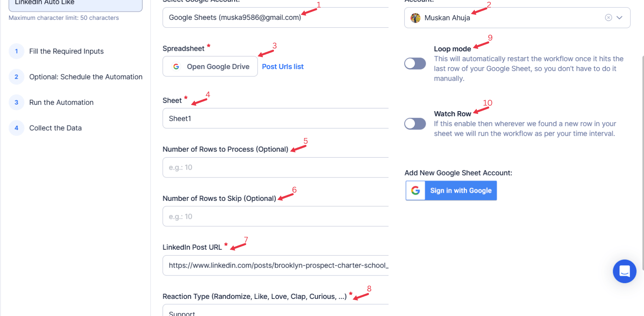The width and height of the screenshot is (644, 316).
Task: Click step 1 number circle
Action: coord(16,51)
